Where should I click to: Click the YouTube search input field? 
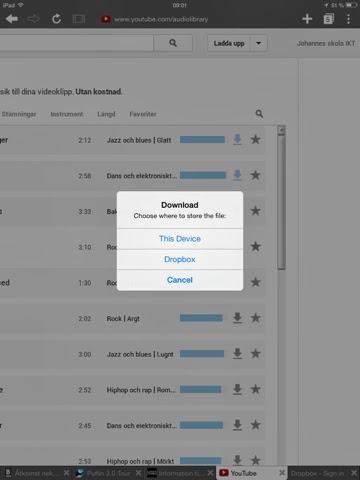click(77, 43)
